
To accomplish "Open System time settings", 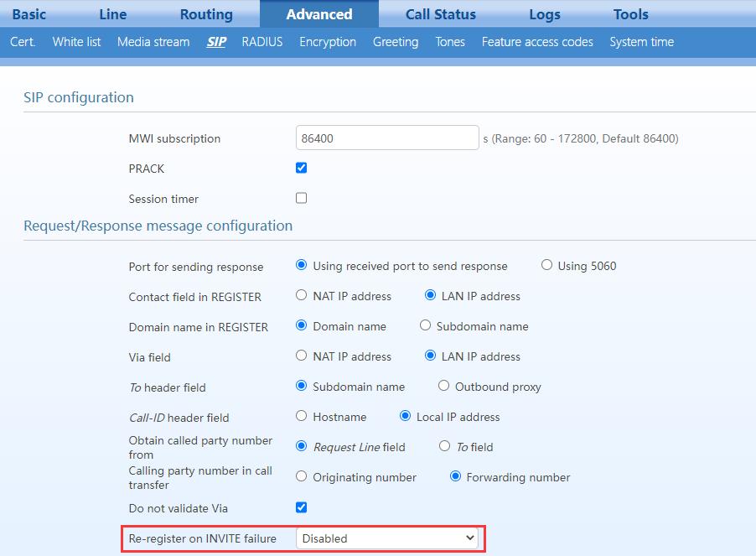I will coord(641,42).
